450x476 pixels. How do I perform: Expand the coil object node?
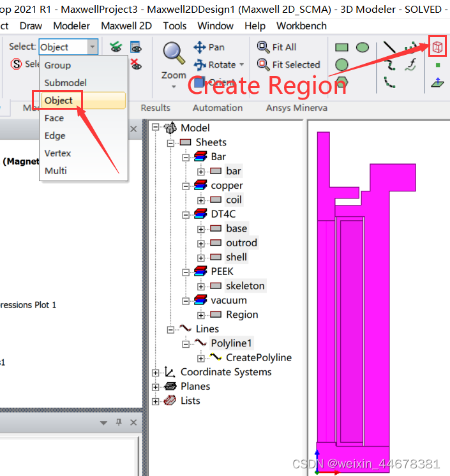coord(200,200)
